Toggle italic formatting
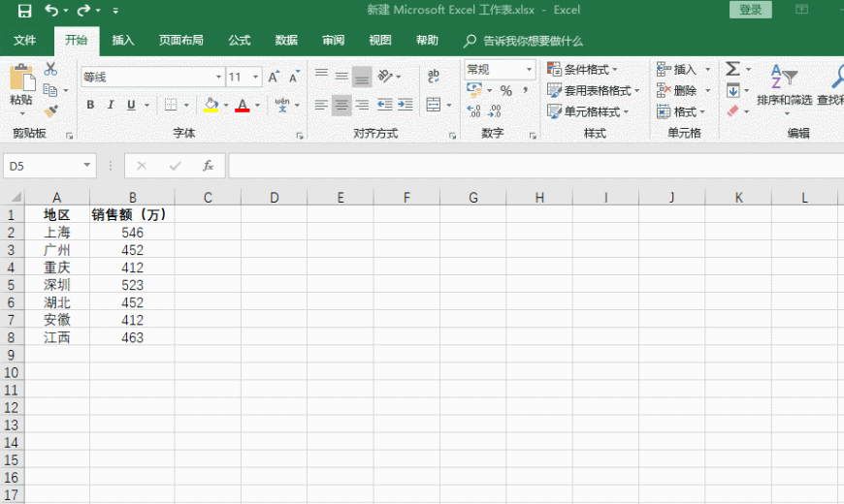Image resolution: width=844 pixels, height=504 pixels. click(x=111, y=105)
